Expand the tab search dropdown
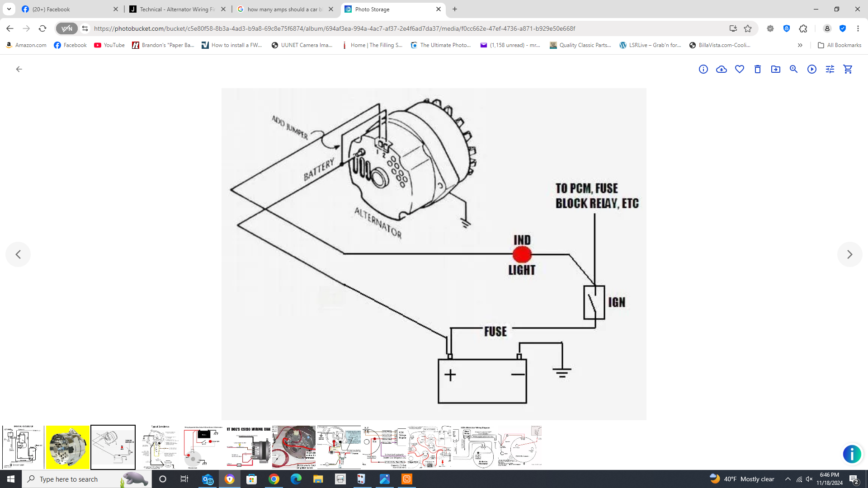This screenshot has height=488, width=868. point(9,9)
